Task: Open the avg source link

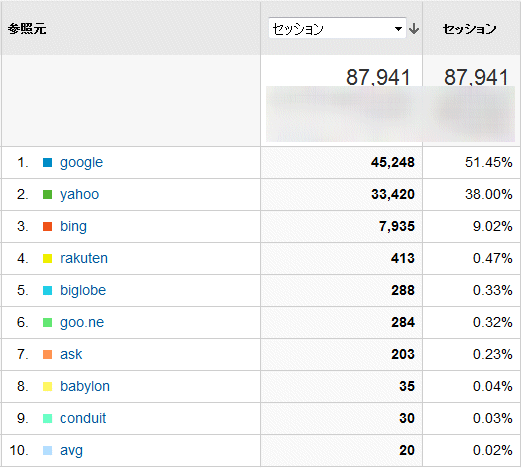Action: click(71, 451)
